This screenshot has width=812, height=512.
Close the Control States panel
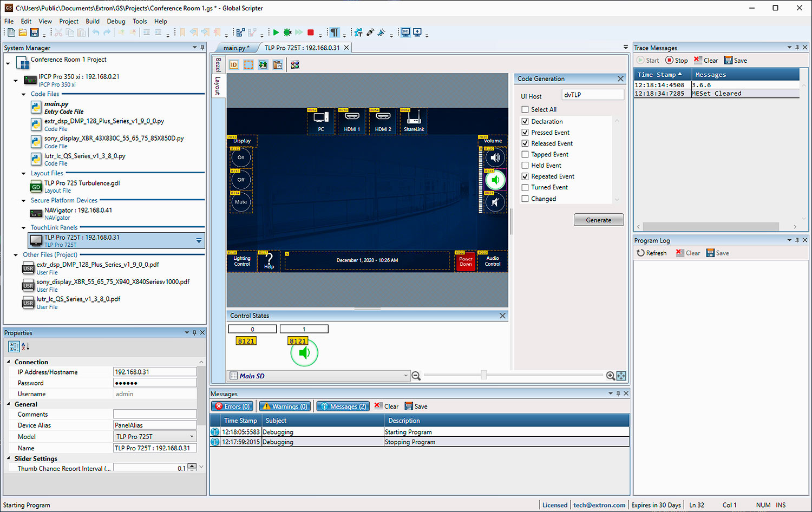pyautogui.click(x=502, y=316)
